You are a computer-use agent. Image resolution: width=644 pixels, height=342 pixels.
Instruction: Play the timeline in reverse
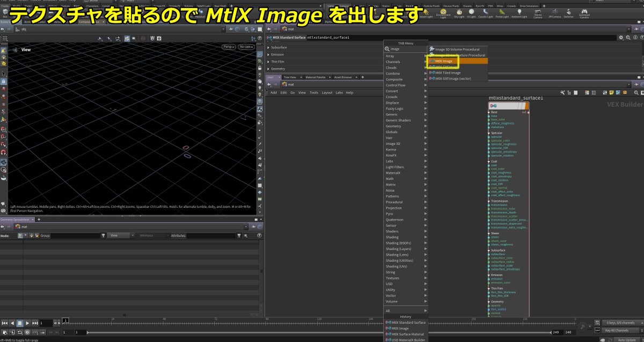click(12, 323)
